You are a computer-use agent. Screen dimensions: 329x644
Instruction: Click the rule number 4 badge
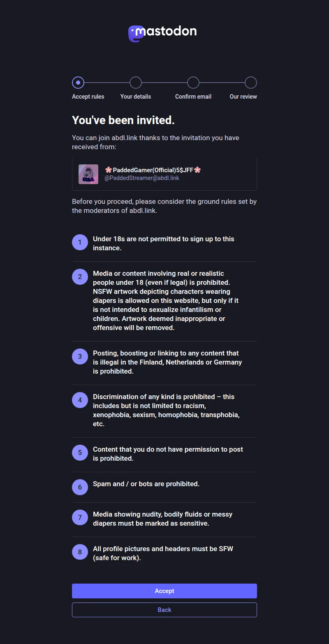[80, 400]
